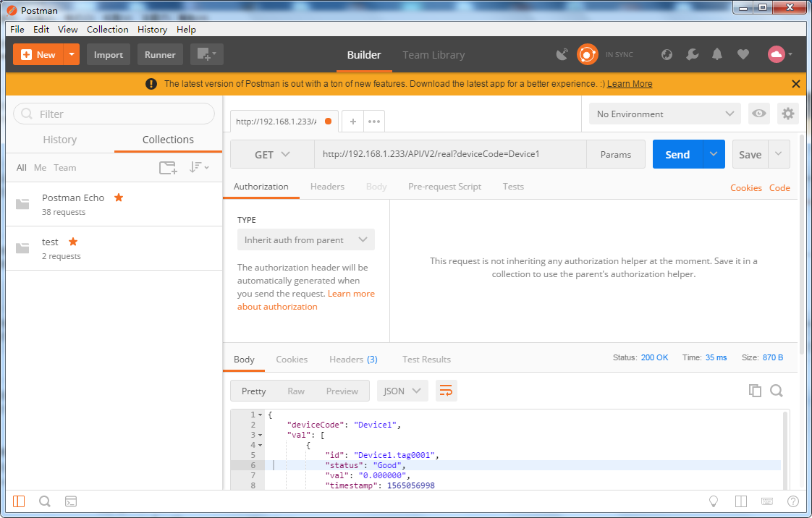Click the star on test collection

(73, 242)
